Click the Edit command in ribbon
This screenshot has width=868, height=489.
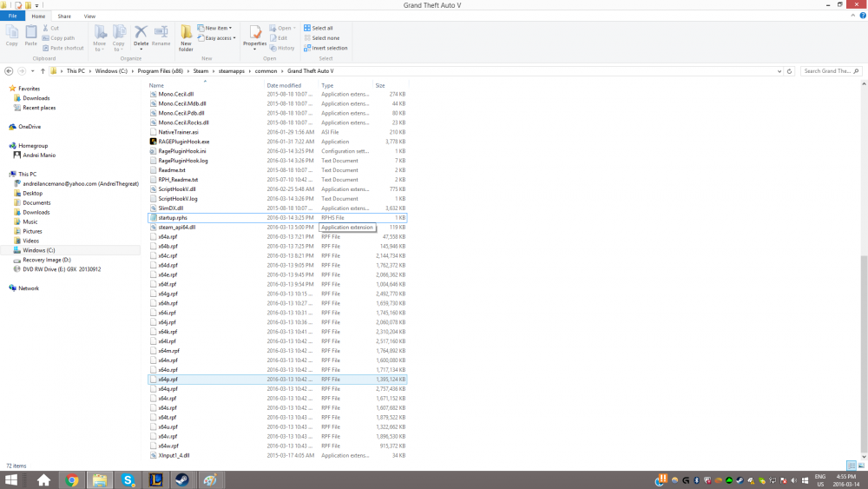pos(279,38)
